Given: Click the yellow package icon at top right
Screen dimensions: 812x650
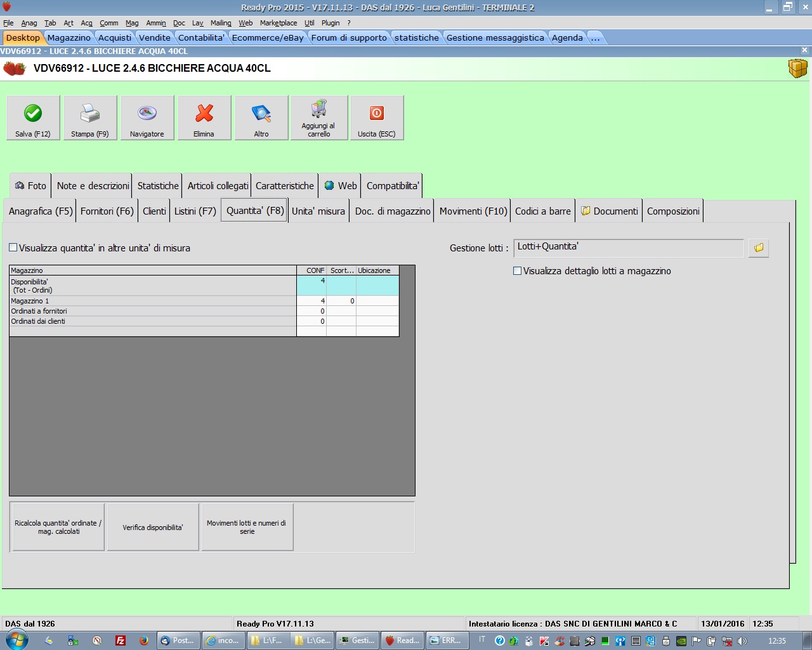Looking at the screenshot, I should click(797, 68).
